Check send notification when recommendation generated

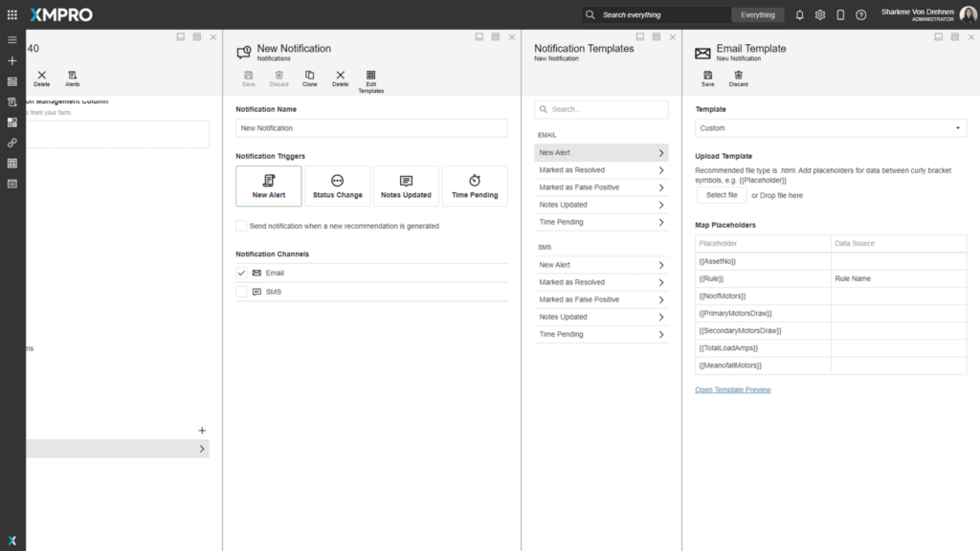click(x=241, y=226)
